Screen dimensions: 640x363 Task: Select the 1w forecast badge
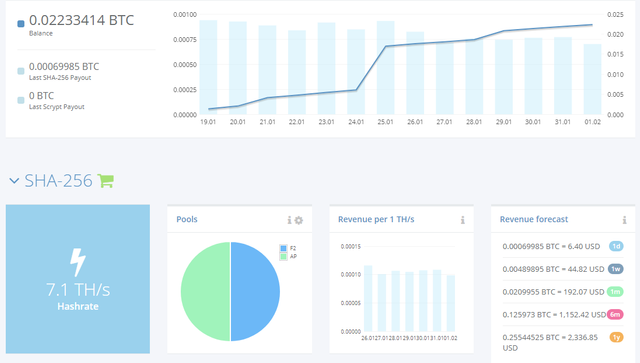point(616,269)
